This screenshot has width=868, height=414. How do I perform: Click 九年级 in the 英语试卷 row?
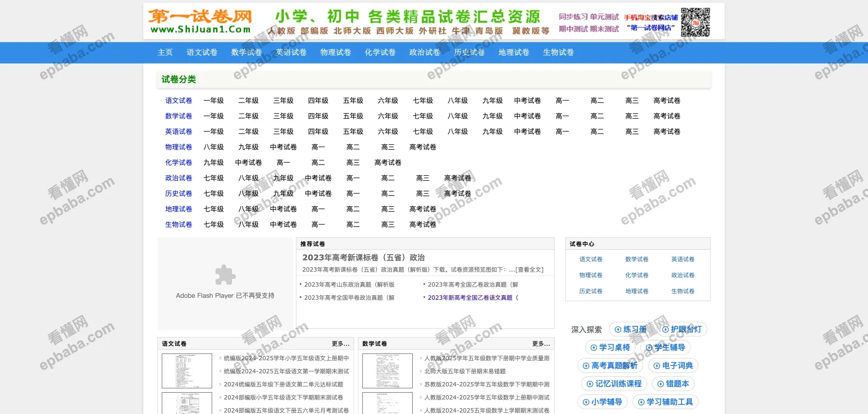[493, 132]
